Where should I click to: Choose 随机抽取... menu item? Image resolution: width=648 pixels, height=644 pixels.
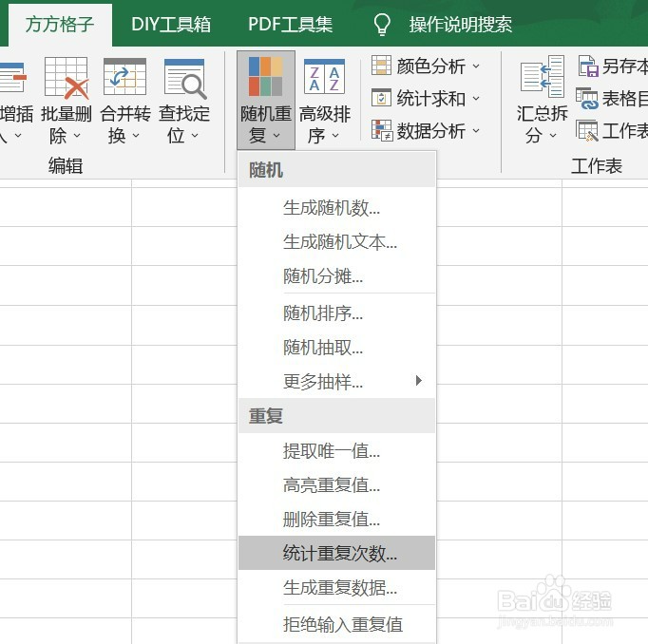[x=336, y=348]
